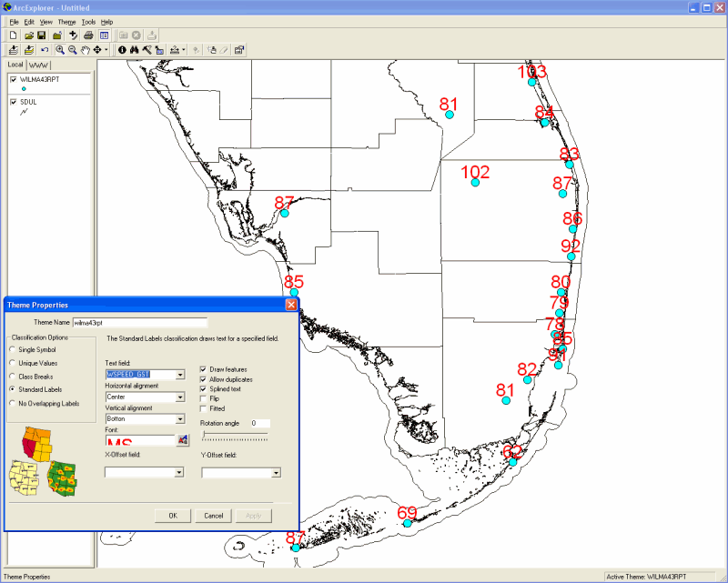
Task: Expand the Horizontal alignment dropdown
Action: tap(180, 397)
